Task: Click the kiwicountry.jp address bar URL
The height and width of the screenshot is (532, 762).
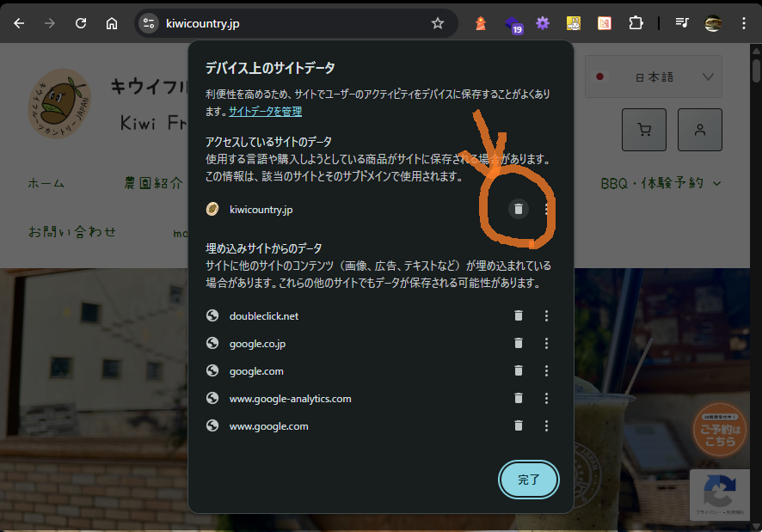Action: click(x=202, y=23)
